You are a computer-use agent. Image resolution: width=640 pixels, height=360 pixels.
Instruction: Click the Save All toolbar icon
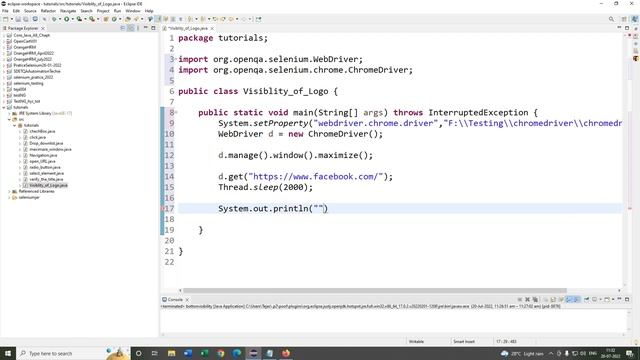[26, 19]
